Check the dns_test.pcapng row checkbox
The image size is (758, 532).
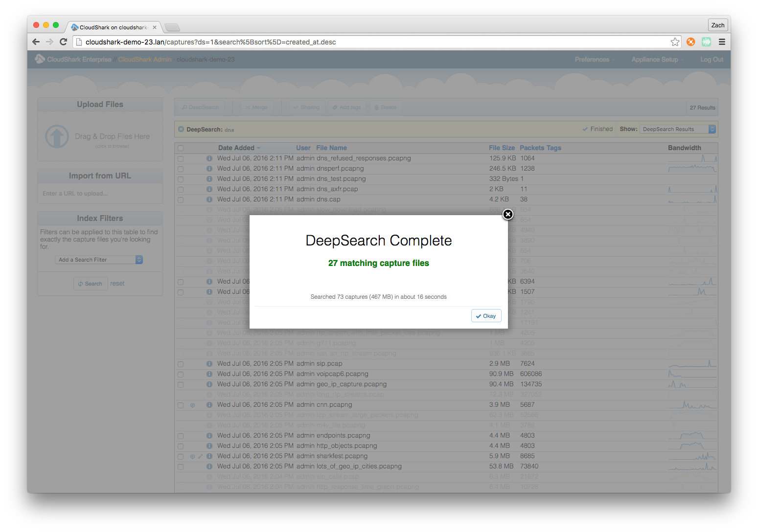181,179
